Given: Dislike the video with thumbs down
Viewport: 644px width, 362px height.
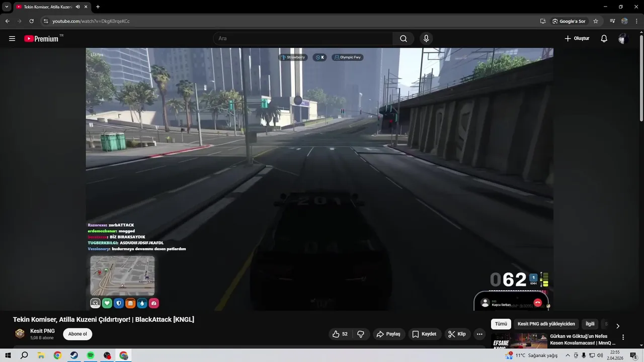Looking at the screenshot, I should coord(361,334).
